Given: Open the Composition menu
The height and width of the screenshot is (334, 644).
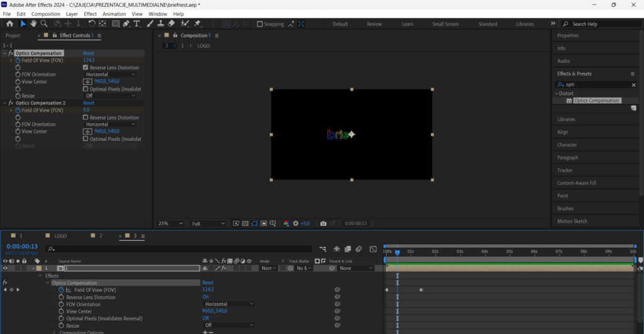Looking at the screenshot, I should tap(45, 14).
